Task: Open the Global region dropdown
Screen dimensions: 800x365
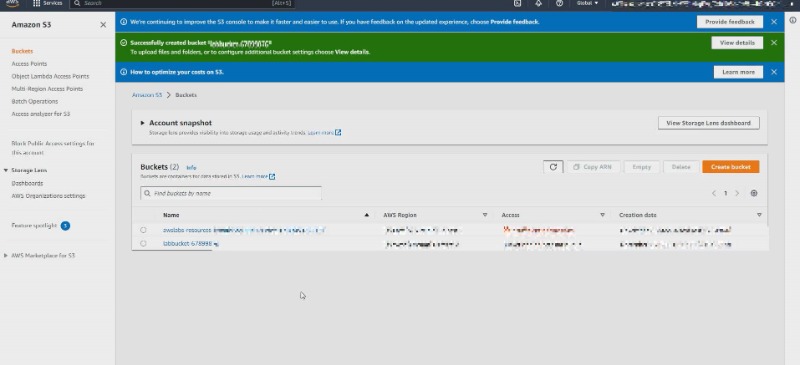Action: 587,3
